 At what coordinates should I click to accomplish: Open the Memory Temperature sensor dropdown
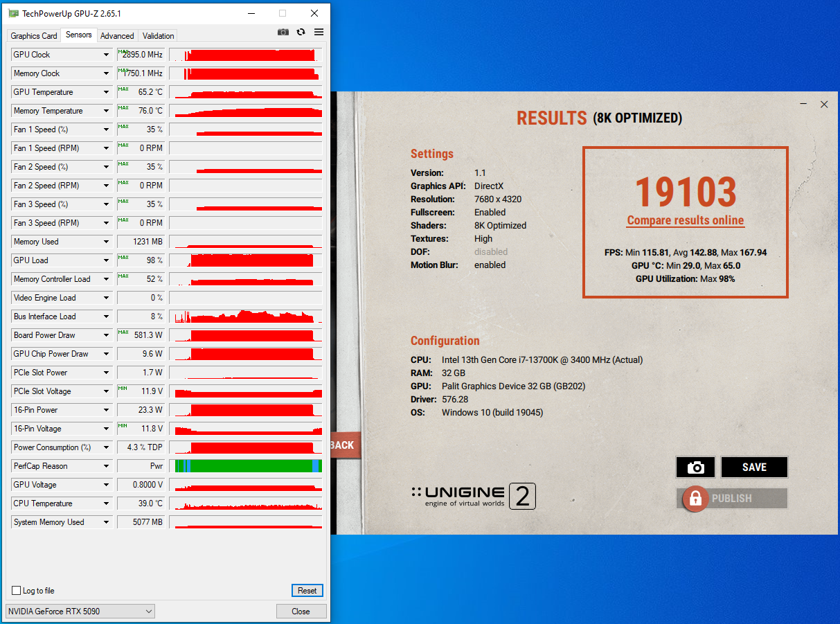(x=106, y=111)
